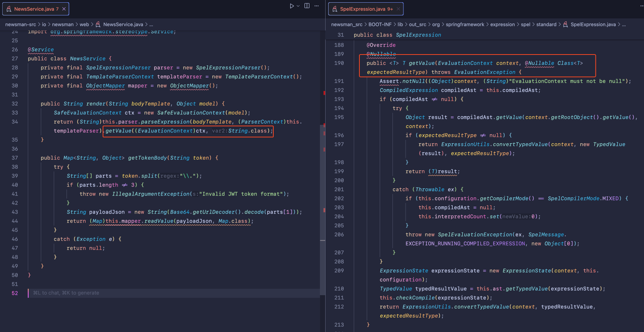Open right editor more actions menu
The height and width of the screenshot is (332, 644).
[x=641, y=6]
